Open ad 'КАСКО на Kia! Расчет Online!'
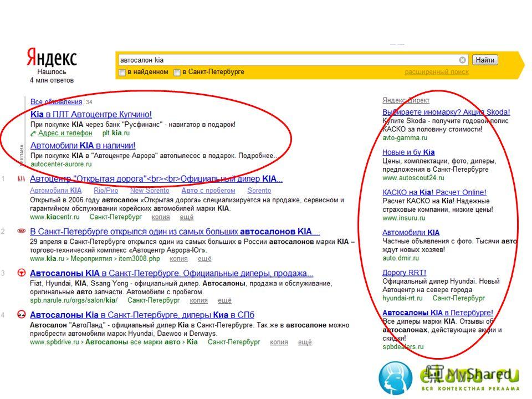532x399 pixels. (434, 192)
